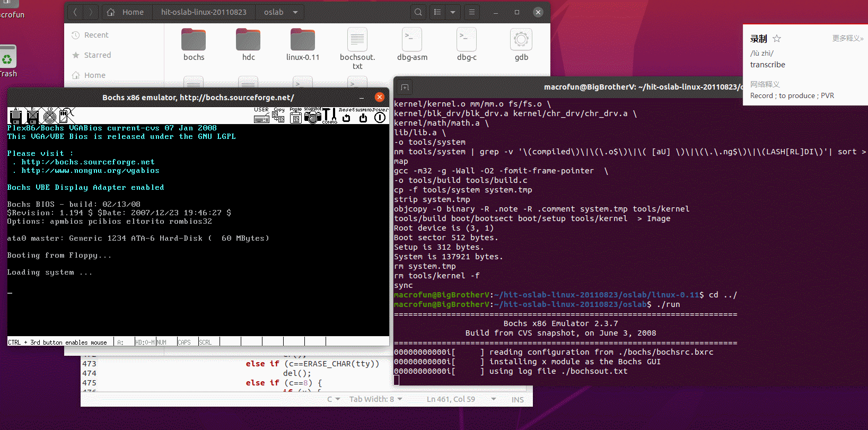This screenshot has height=430, width=868.
Task: Select the dbg-c script file
Action: pos(467,45)
